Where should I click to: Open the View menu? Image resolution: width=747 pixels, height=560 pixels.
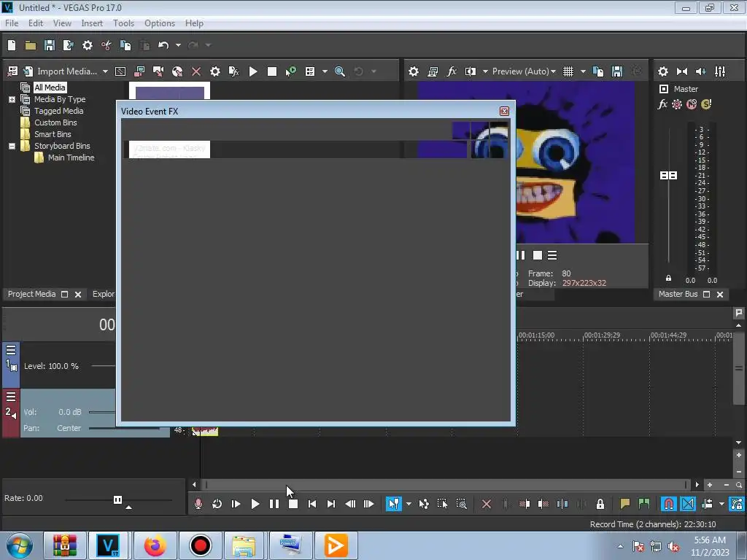62,23
